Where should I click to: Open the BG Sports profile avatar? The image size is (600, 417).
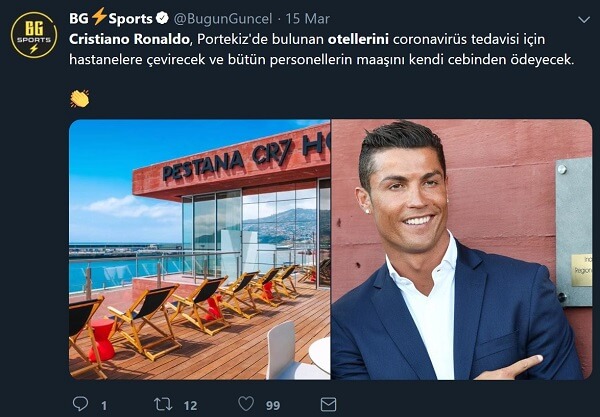point(34,35)
